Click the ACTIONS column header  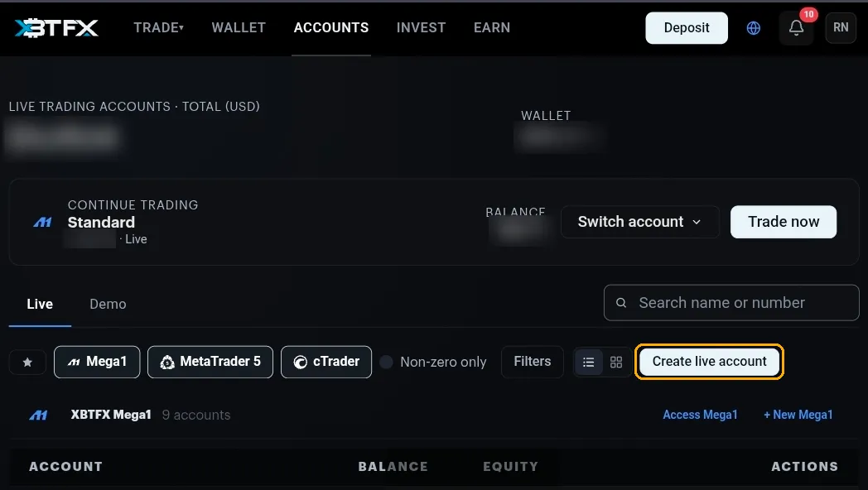[805, 466]
